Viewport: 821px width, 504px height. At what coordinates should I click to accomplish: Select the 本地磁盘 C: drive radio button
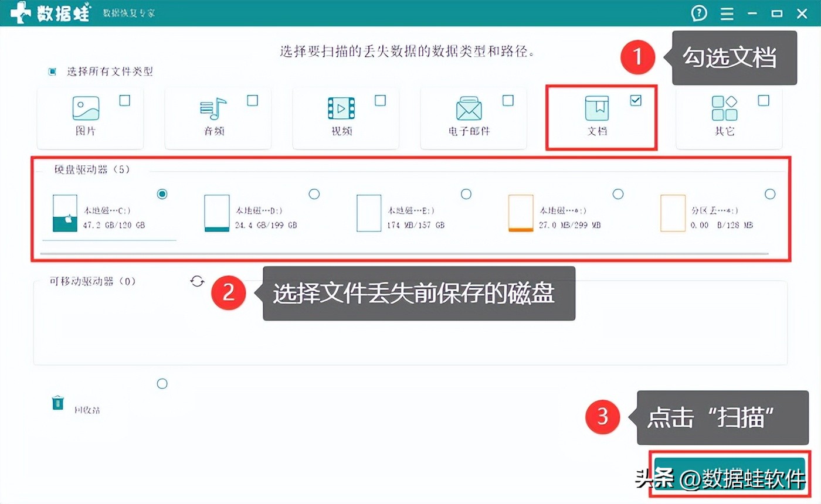tap(162, 194)
